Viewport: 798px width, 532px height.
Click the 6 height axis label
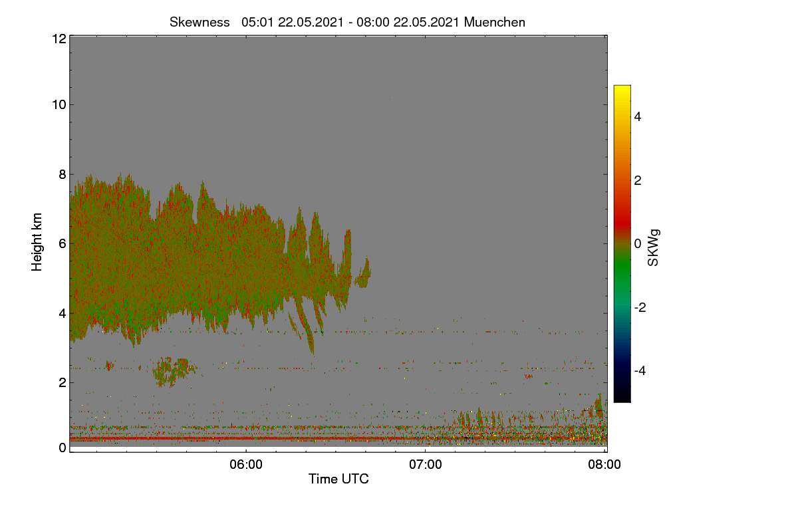[x=63, y=243]
